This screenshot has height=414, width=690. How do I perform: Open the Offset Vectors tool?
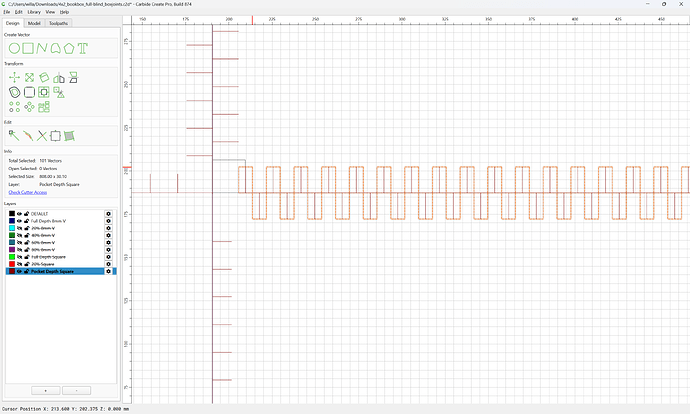(x=15, y=92)
